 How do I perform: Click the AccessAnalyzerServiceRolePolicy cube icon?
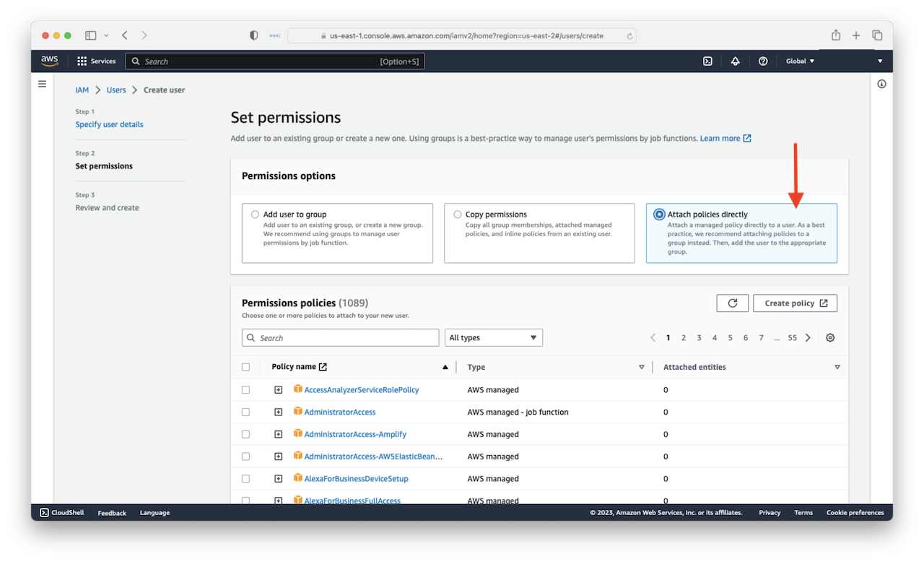(x=298, y=389)
